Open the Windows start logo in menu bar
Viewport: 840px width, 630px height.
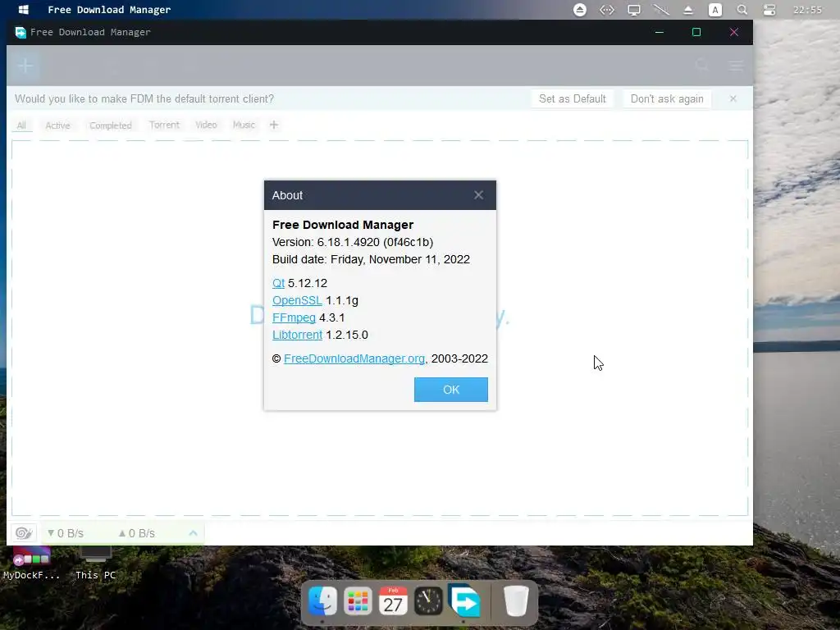[24, 10]
